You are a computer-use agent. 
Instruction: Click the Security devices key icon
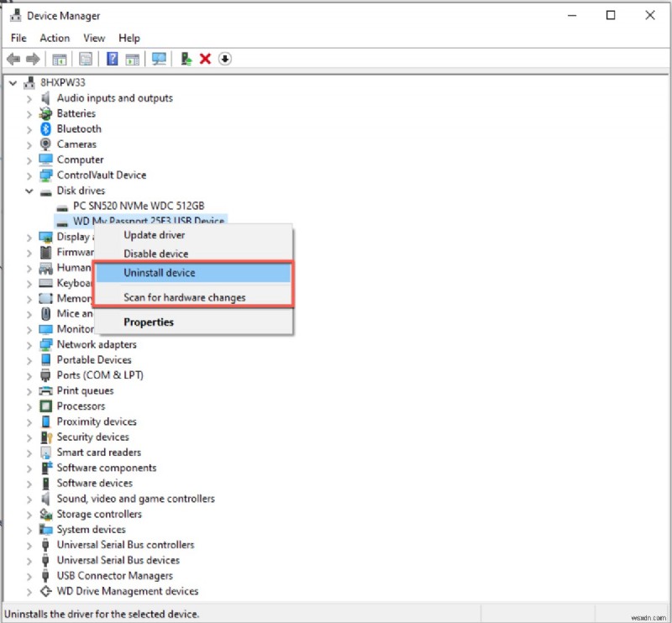tap(46, 437)
